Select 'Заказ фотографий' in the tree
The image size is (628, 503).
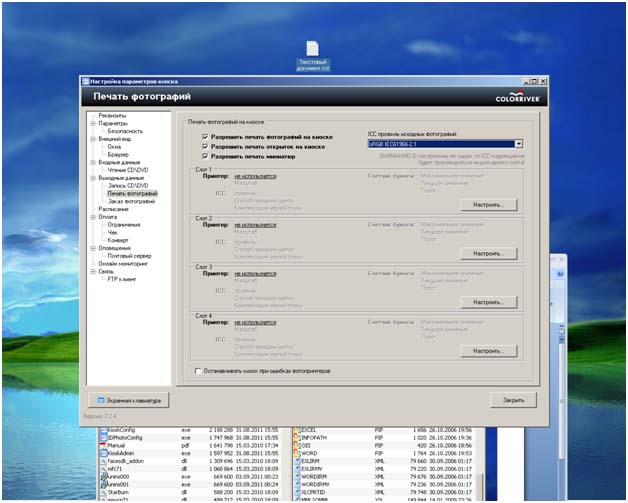(131, 201)
